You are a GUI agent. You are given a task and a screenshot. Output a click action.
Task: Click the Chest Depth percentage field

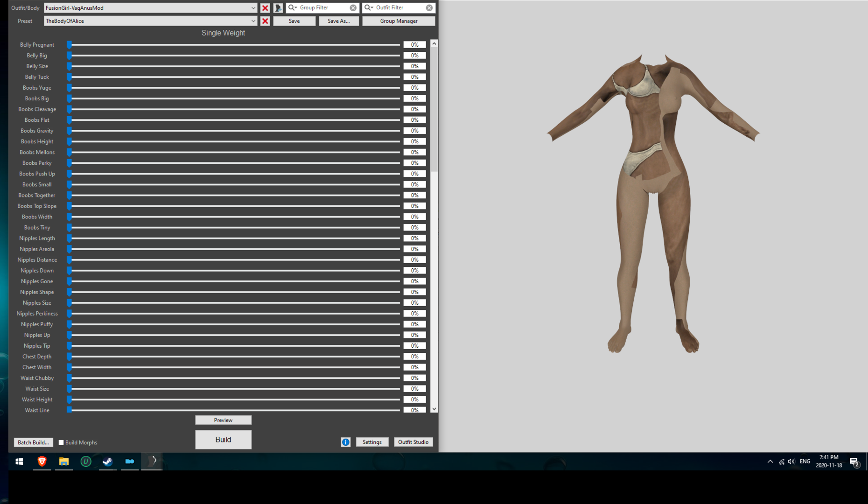coord(414,357)
